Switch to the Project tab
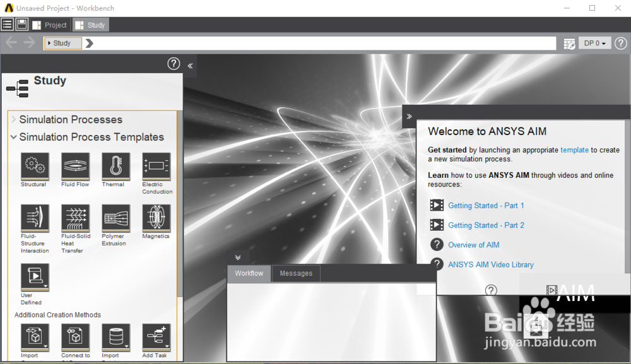The image size is (631, 364). (49, 25)
